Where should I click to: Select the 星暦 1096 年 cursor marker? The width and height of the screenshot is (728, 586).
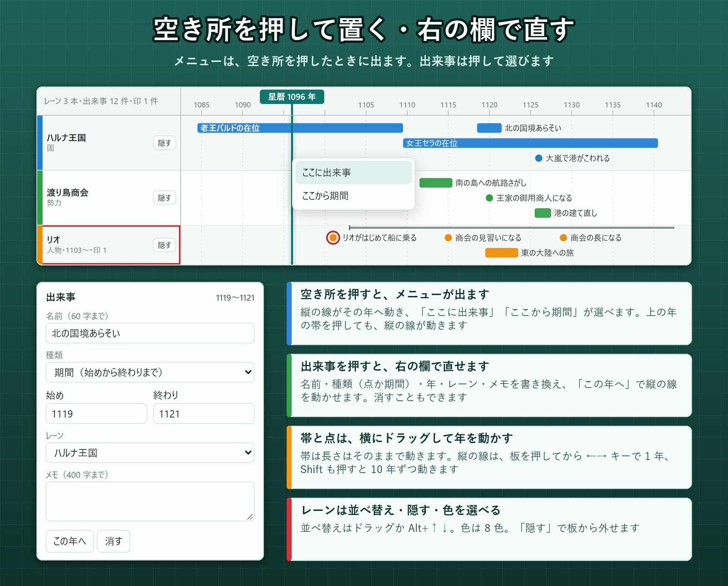(292, 97)
